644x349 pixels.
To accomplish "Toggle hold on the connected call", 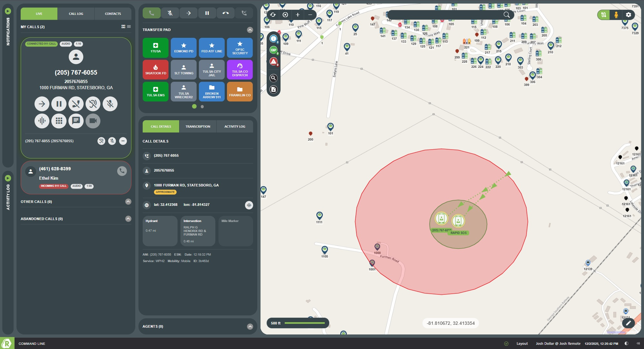I will coord(59,104).
